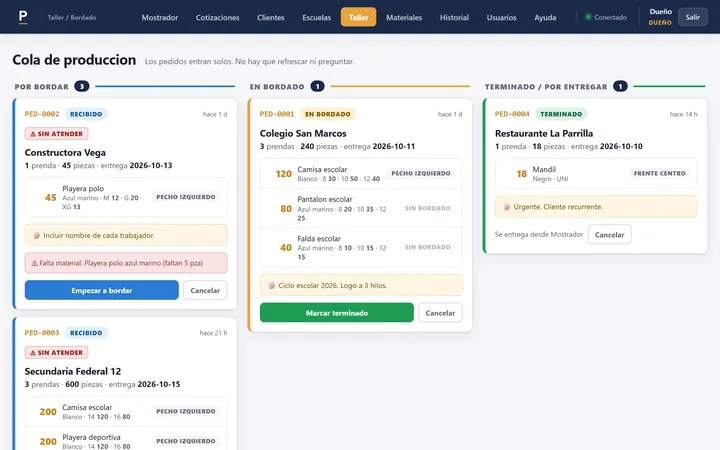Screen dimensions: 720x450
Task: Click PECHO IZQUIERDO tag on Playera polo
Action: coord(186,197)
